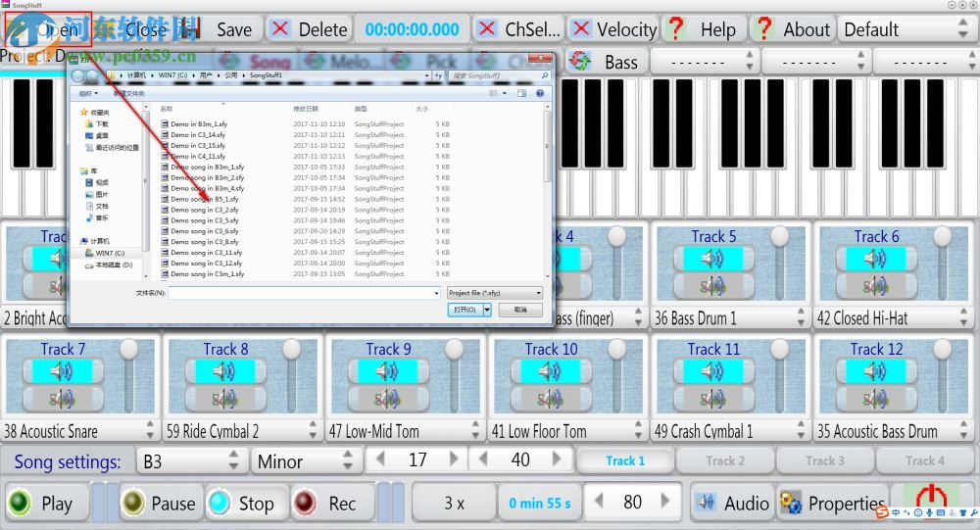Image resolution: width=980 pixels, height=530 pixels.
Task: Change 47 Low-Mid Tom instrument selector
Action: pos(405,431)
